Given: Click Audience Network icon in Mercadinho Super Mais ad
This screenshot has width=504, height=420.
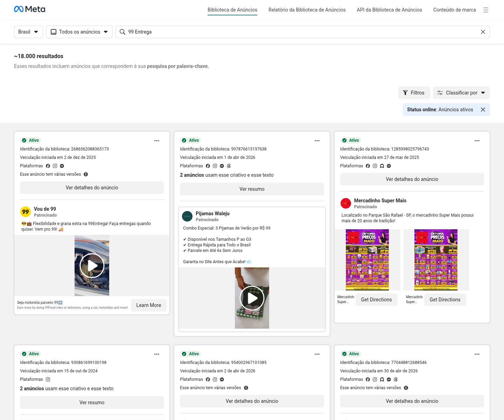Looking at the screenshot, I should click(x=382, y=166).
